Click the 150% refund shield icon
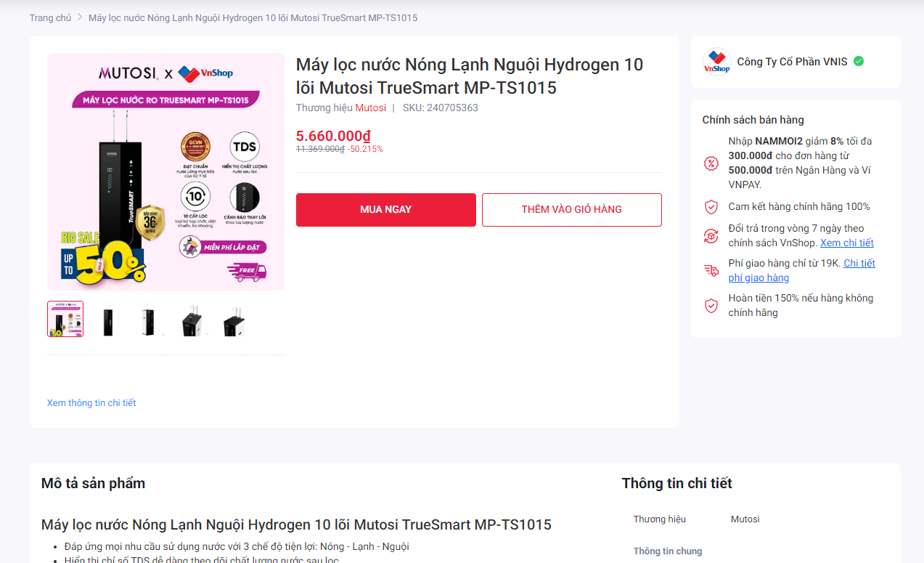This screenshot has height=563, width=924. [x=711, y=306]
